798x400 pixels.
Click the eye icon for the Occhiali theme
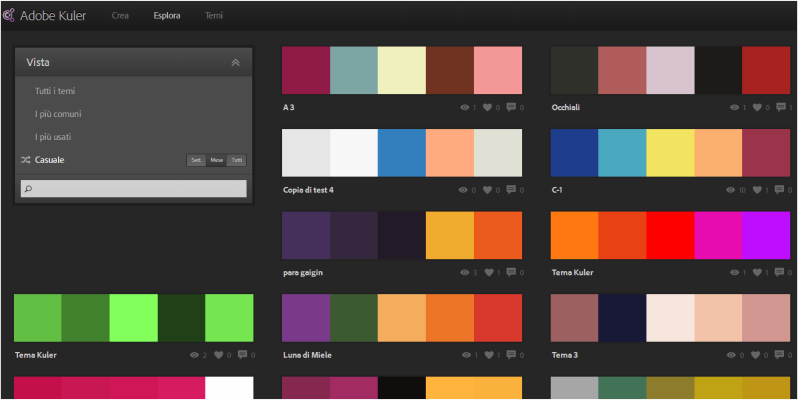(x=734, y=107)
